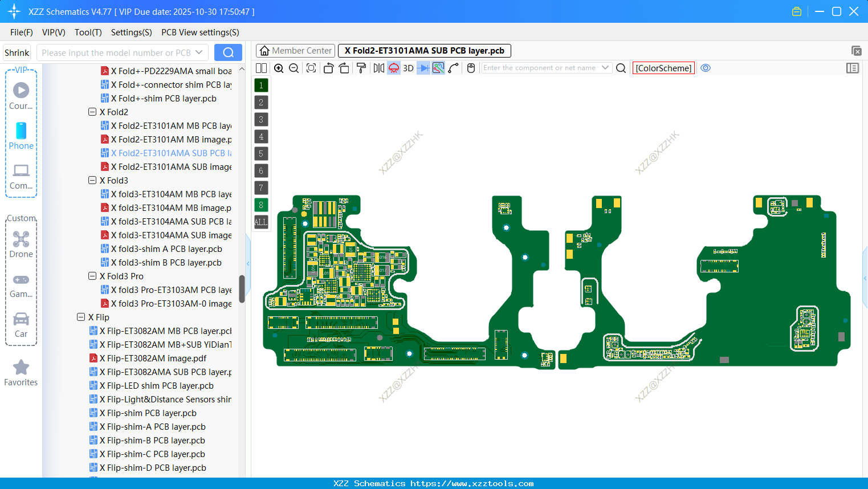
Task: Zoom out of the PCB view
Action: pyautogui.click(x=293, y=68)
